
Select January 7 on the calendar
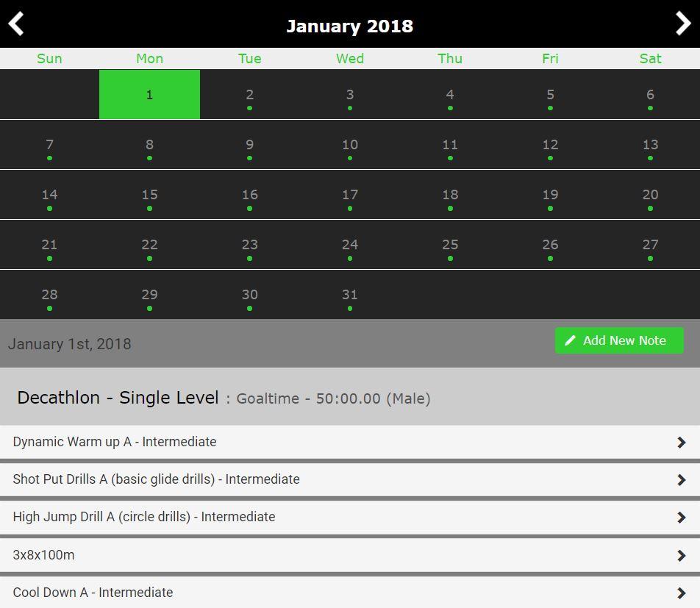tap(49, 145)
